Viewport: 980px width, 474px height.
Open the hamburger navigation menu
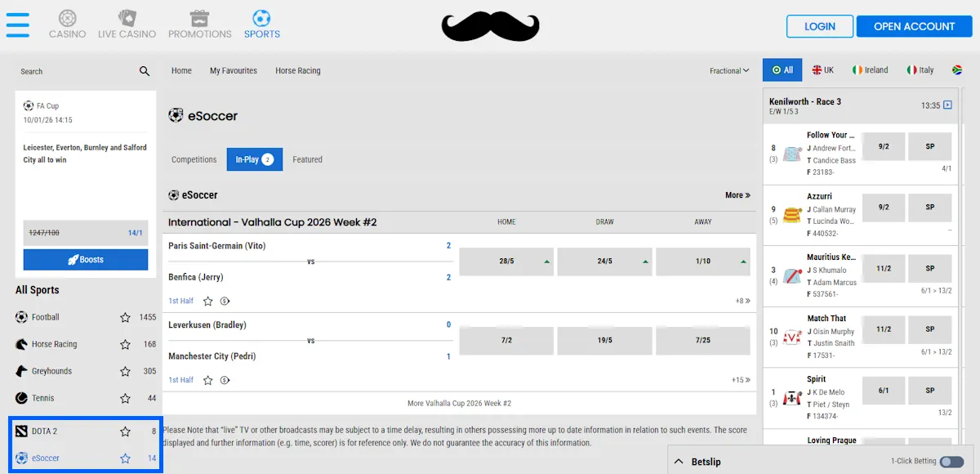(x=17, y=25)
